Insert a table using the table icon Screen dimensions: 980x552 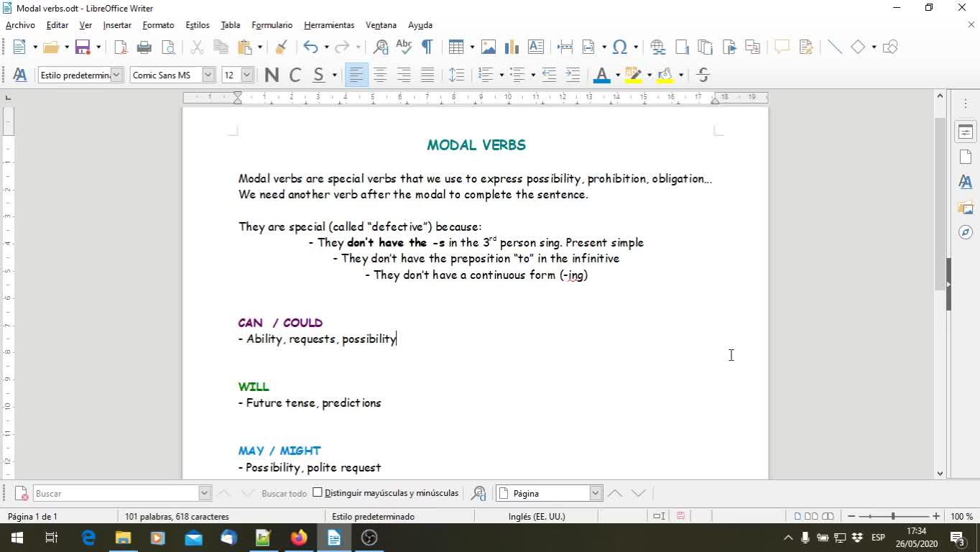[x=456, y=47]
